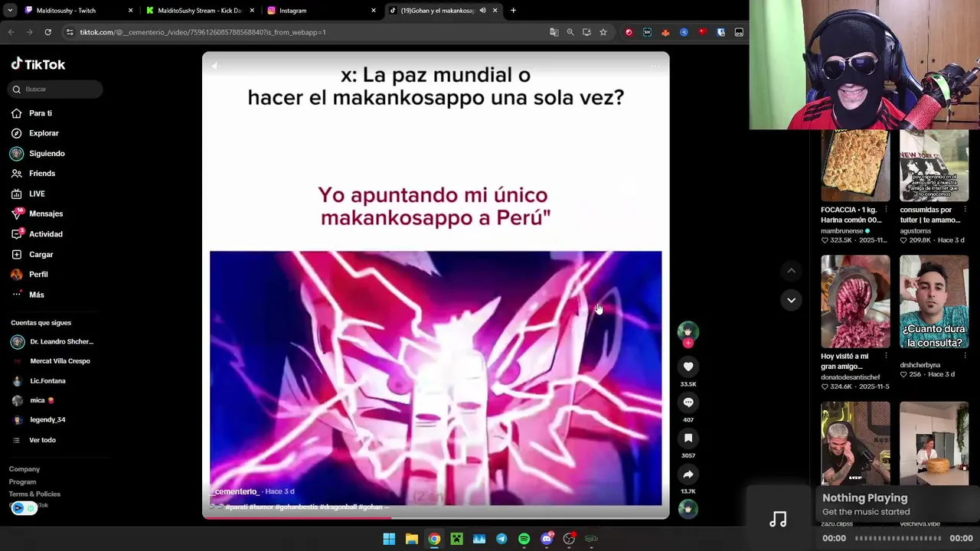
Task: Click the music note widget icon
Action: click(x=778, y=520)
